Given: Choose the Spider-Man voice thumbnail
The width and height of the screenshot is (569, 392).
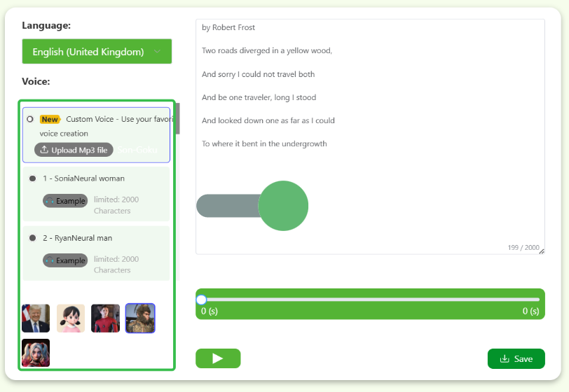Looking at the screenshot, I should click(105, 318).
